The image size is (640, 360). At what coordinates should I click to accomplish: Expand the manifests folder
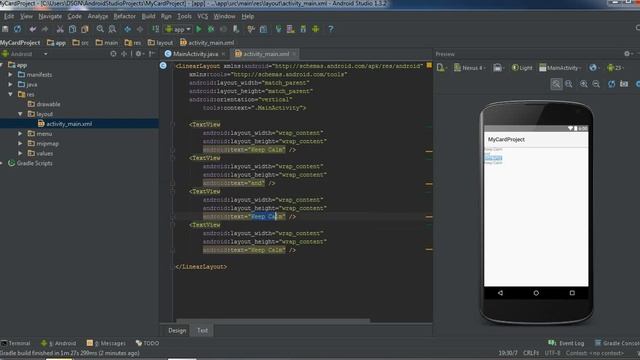(x=10, y=75)
